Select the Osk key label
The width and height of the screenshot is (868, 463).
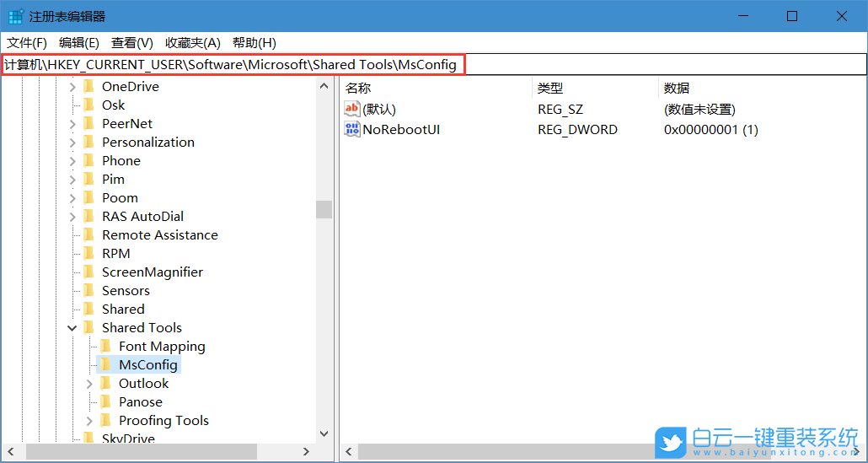114,105
